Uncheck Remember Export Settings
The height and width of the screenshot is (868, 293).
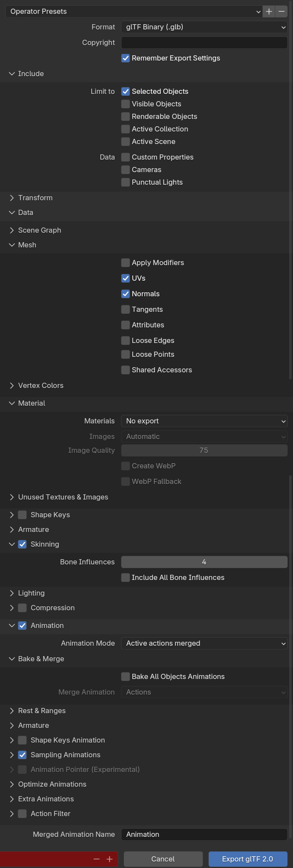[x=126, y=58]
